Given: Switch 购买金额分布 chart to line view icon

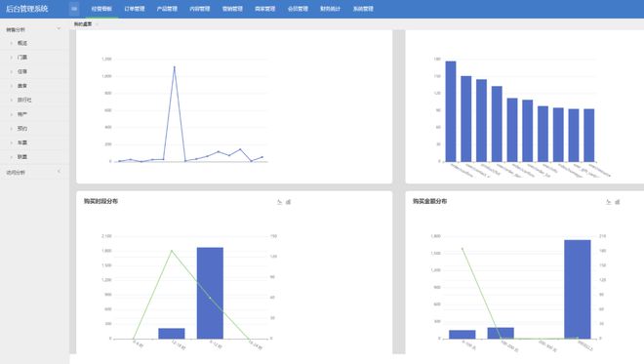Looking at the screenshot, I should click(608, 202).
